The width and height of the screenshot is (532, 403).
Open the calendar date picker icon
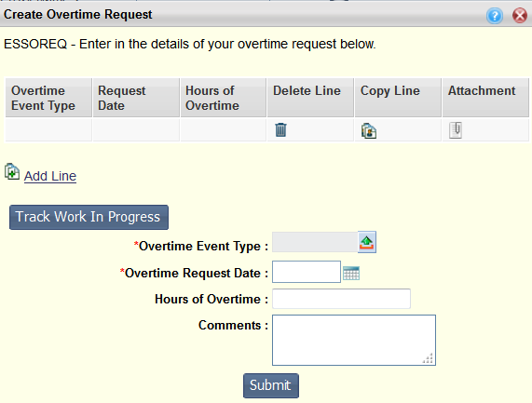point(351,273)
